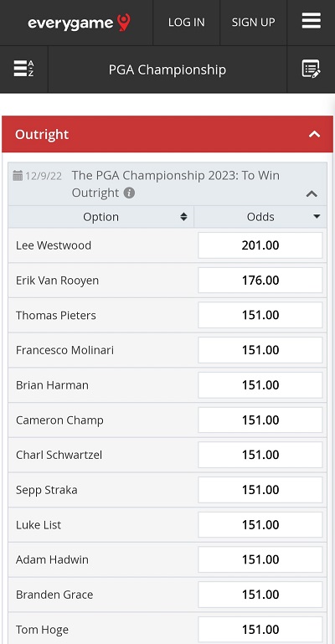The image size is (335, 644).
Task: Add Brian Harman odds to bet slip
Action: pos(260,385)
